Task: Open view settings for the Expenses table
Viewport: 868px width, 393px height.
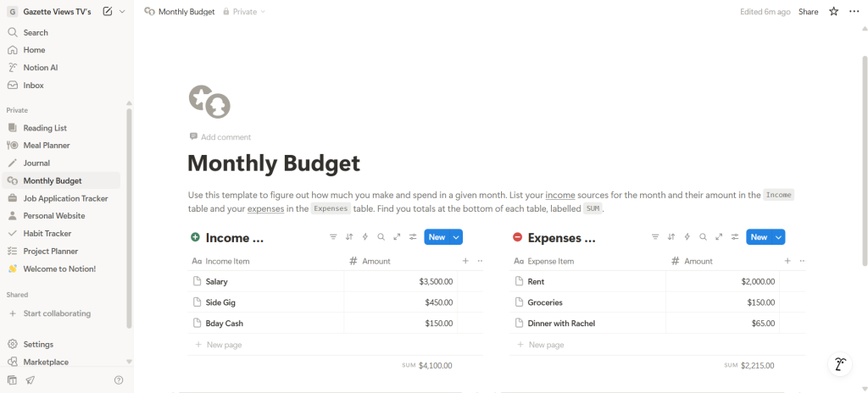Action: [735, 237]
